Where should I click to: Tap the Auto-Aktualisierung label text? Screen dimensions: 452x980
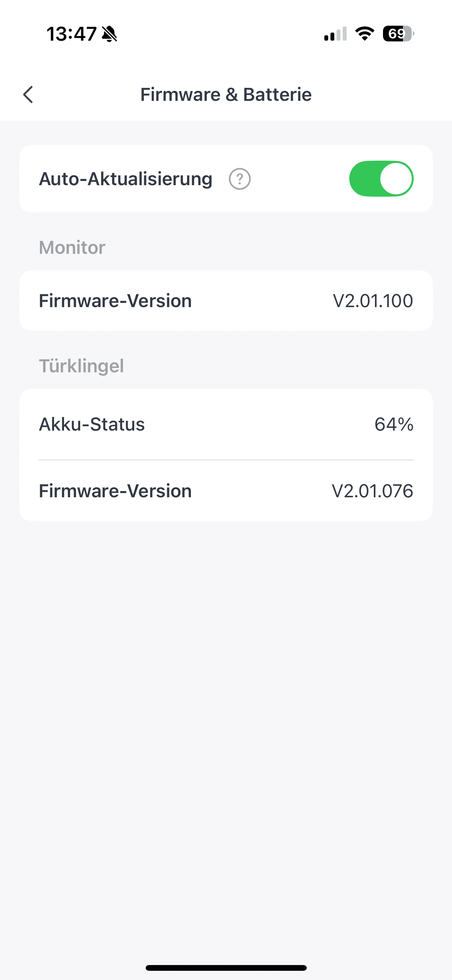(126, 179)
